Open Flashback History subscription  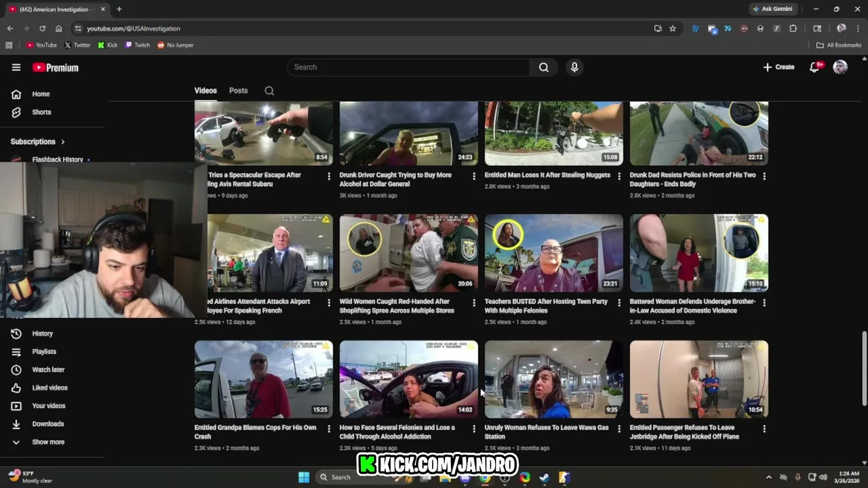58,159
